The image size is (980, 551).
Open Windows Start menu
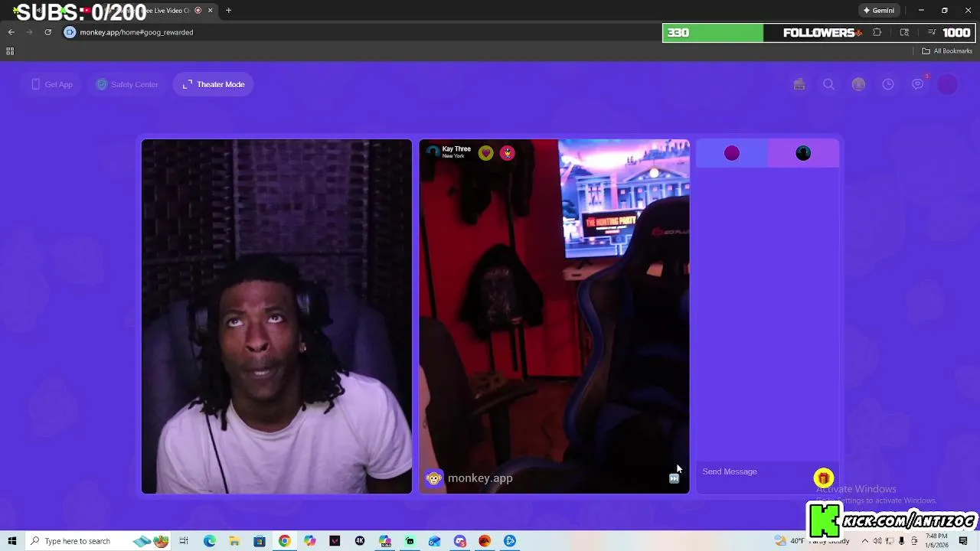[x=12, y=541]
